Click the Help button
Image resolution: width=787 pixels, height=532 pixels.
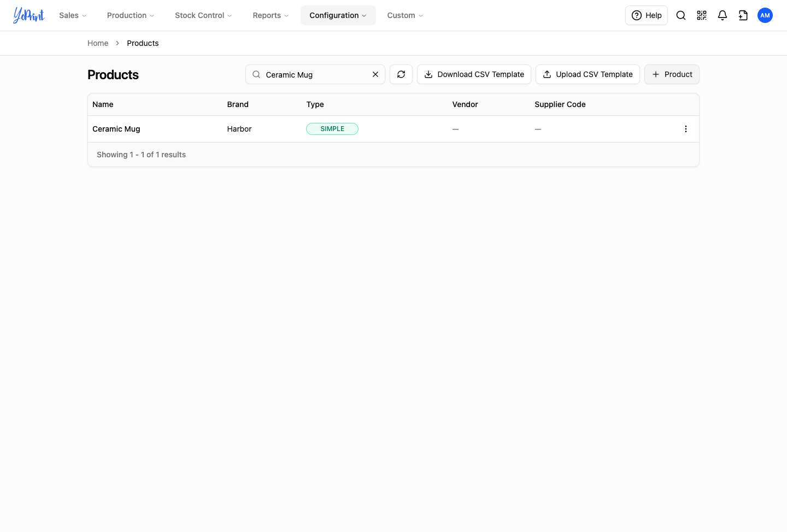pos(647,15)
